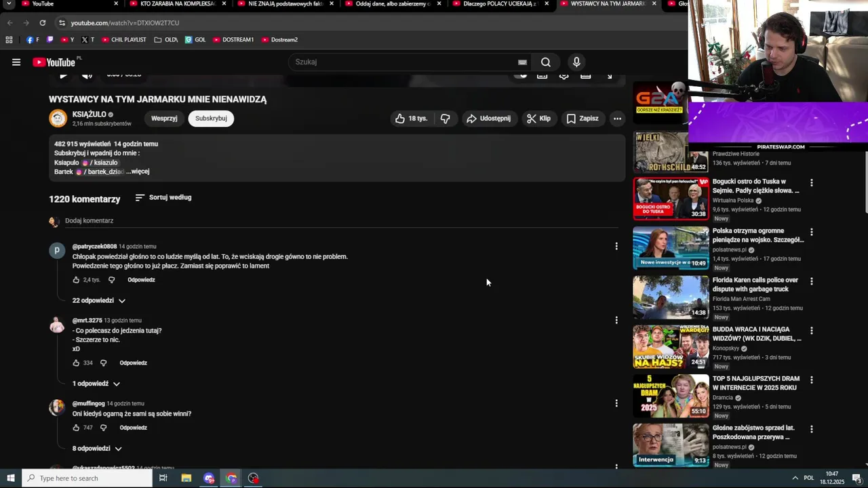Go back in browser history
The height and width of the screenshot is (488, 868).
[9, 23]
